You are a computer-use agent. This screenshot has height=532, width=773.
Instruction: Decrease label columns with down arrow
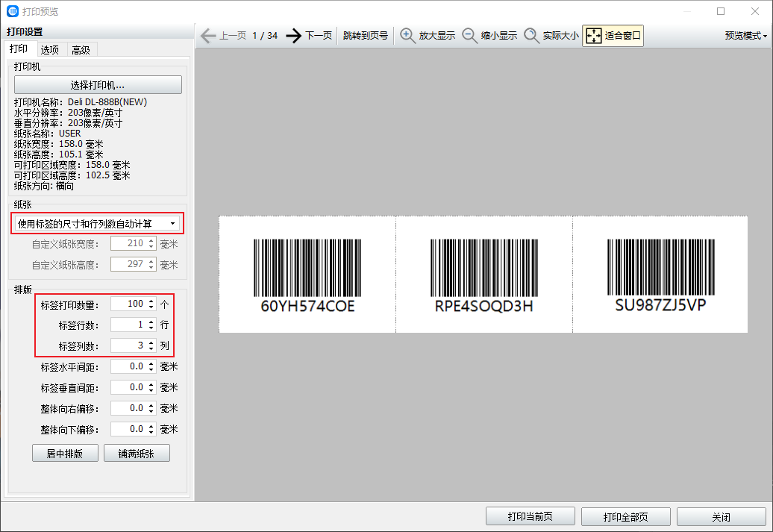151,348
